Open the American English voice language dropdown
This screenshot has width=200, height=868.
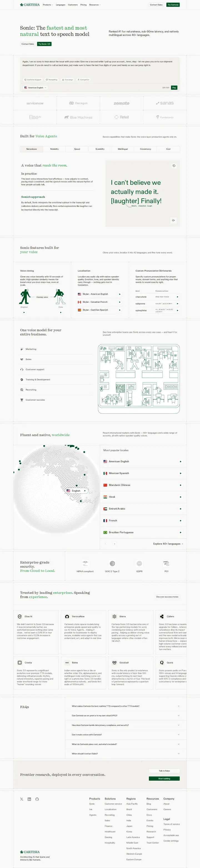click(x=35, y=88)
